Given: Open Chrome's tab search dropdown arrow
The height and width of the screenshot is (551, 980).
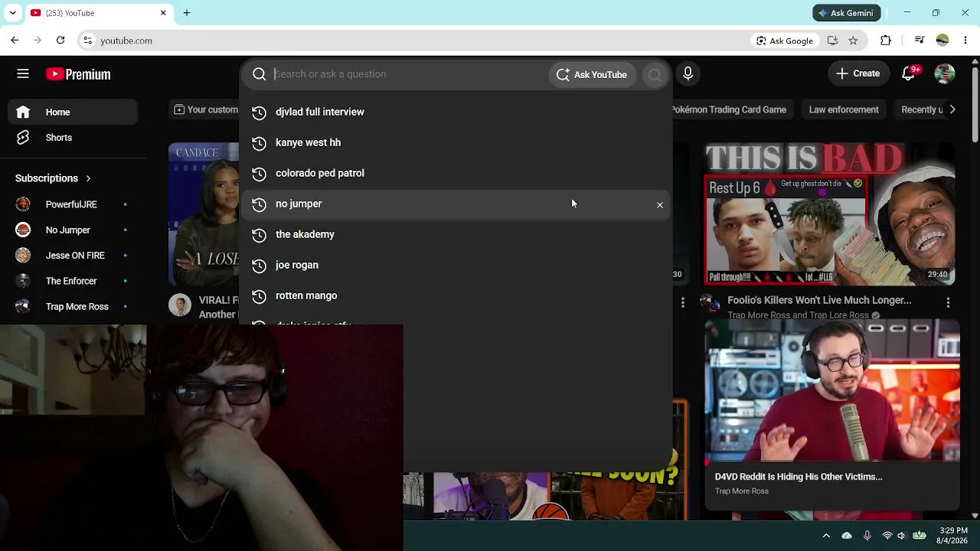Looking at the screenshot, I should 12,13.
